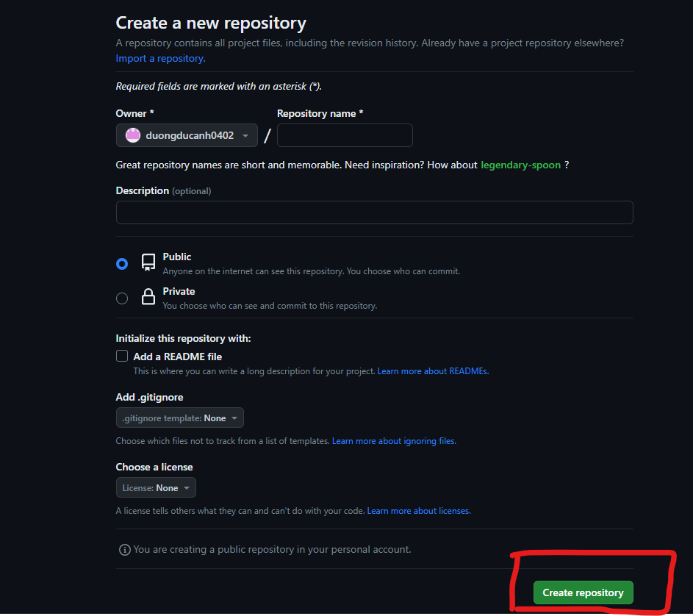Open Learn more about licenses link
The width and height of the screenshot is (693, 616).
[x=418, y=511]
